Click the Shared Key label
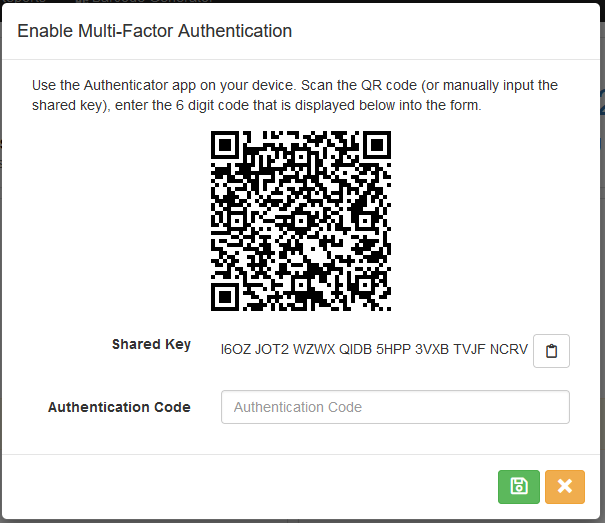 tap(151, 344)
